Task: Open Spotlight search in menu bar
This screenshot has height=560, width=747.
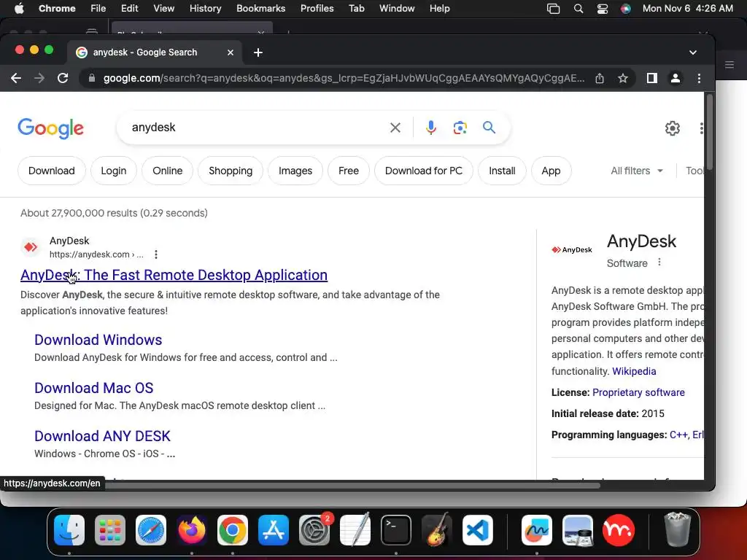Action: click(x=578, y=9)
